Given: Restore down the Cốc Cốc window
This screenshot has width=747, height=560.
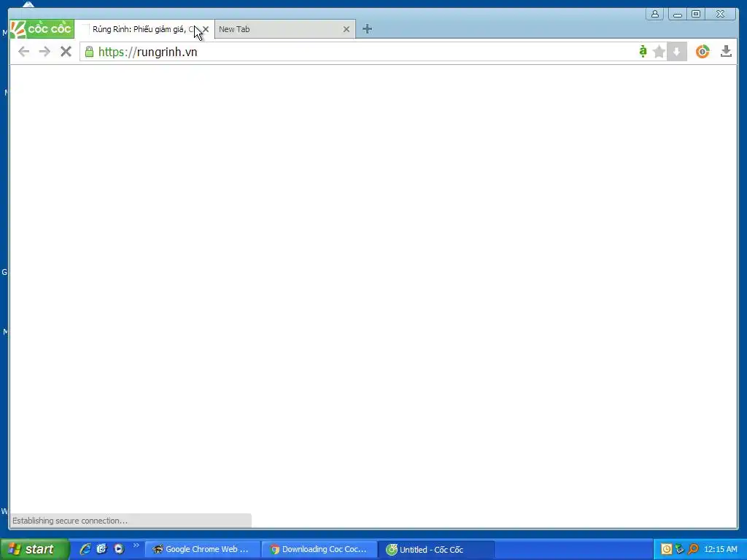Looking at the screenshot, I should click(696, 14).
